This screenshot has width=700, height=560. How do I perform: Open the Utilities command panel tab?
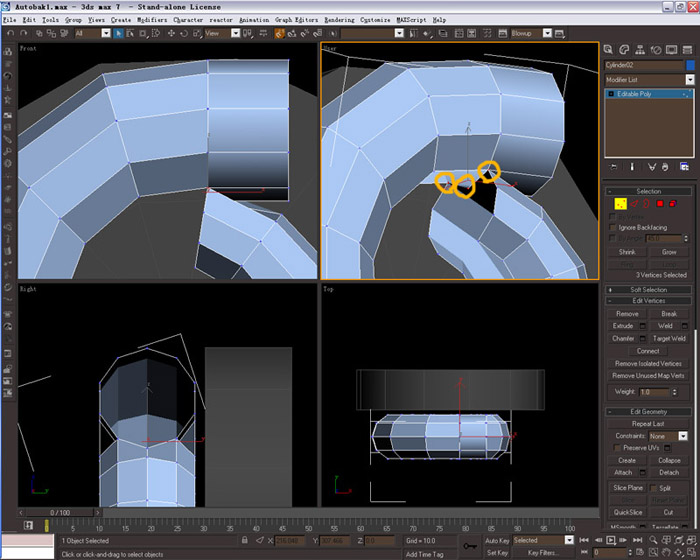coord(688,50)
